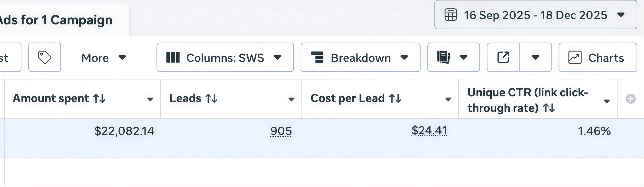Viewport: 644px width, 187px height.
Task: Click the Export share icon
Action: point(503,58)
